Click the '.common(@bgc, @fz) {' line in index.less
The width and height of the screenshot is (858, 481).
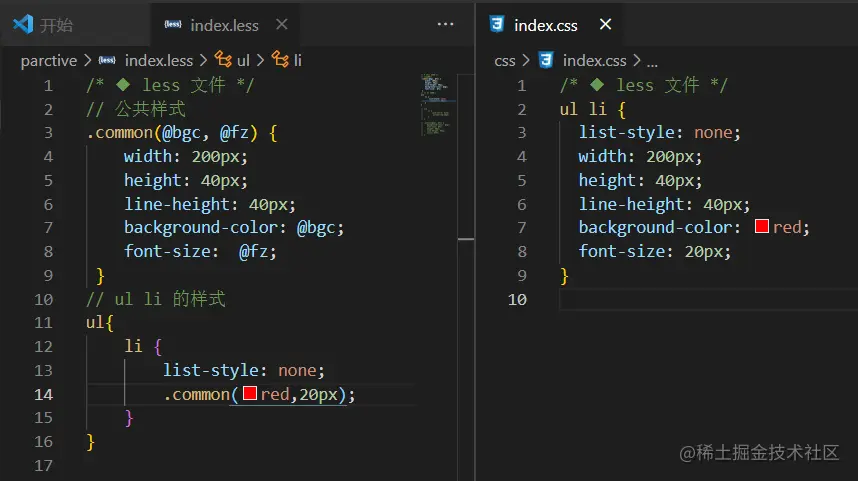[182, 132]
